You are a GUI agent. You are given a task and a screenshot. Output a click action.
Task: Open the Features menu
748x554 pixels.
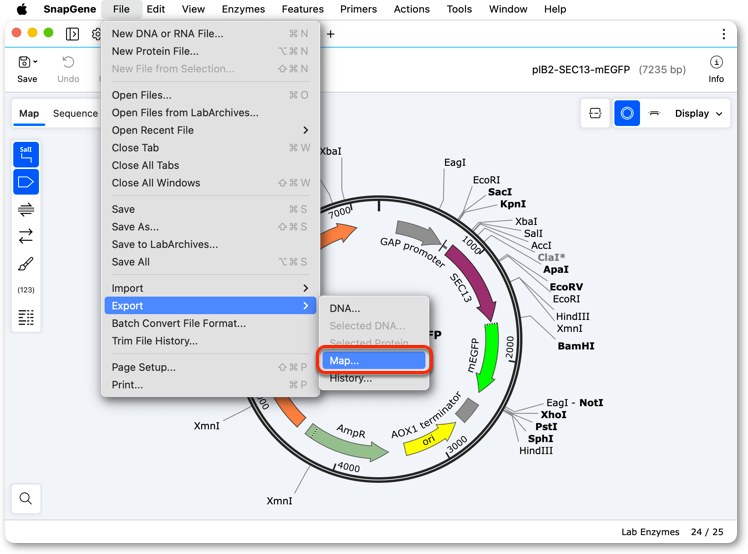[302, 9]
